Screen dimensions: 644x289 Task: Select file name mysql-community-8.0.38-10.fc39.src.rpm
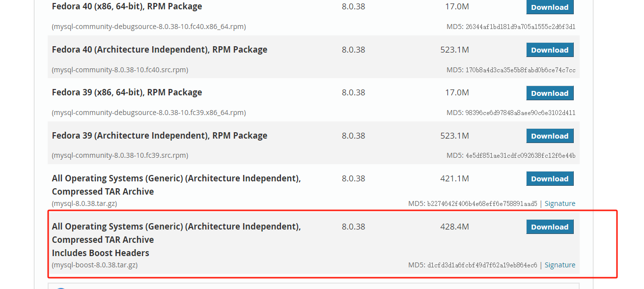120,155
